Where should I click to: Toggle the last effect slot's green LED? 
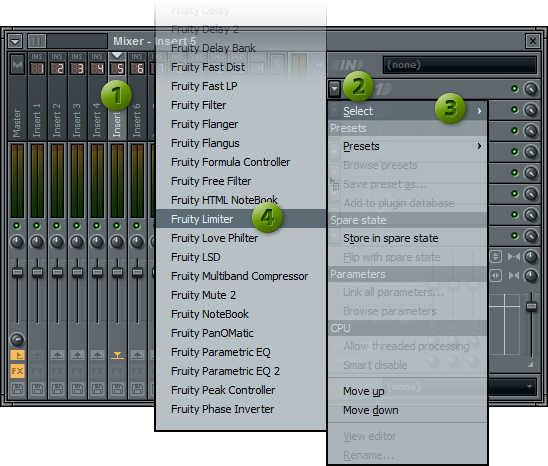pos(514,236)
